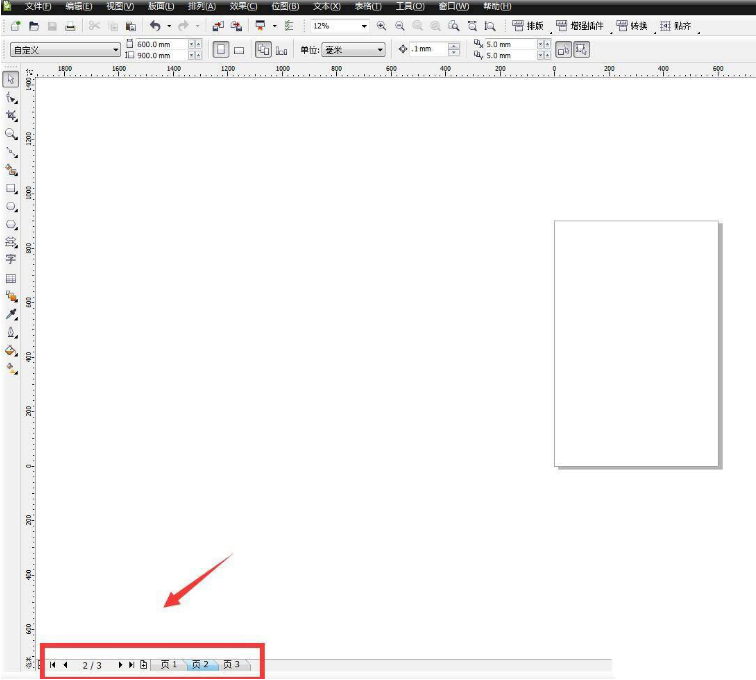Click the duplicate X 5.0 mm stepper
Viewport: 756px width, 680px height.
click(x=544, y=44)
